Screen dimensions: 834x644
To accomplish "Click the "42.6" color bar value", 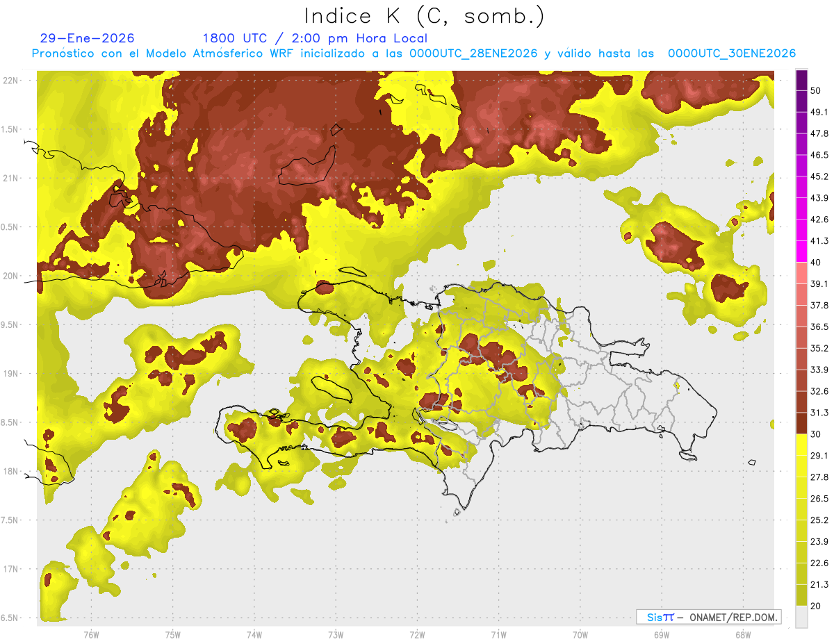I will pyautogui.click(x=819, y=220).
